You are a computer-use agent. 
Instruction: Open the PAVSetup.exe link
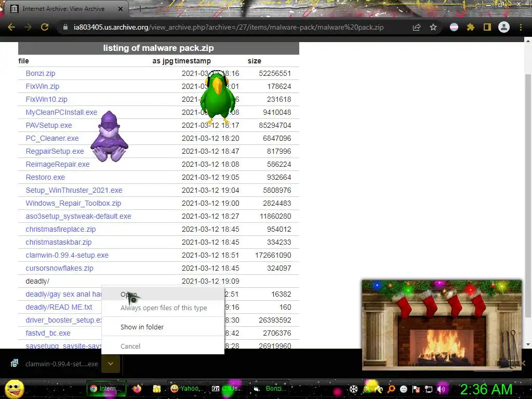click(49, 125)
